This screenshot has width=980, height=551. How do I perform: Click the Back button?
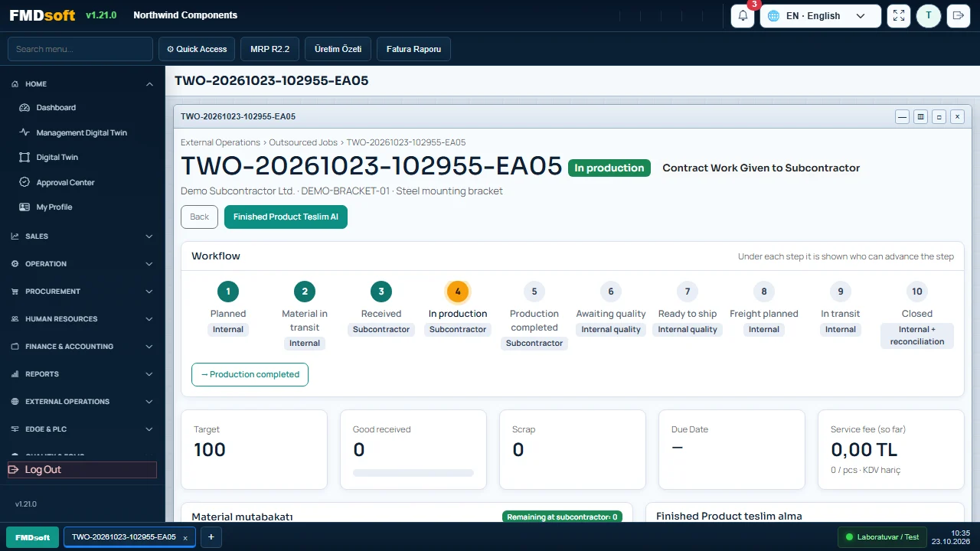point(199,217)
